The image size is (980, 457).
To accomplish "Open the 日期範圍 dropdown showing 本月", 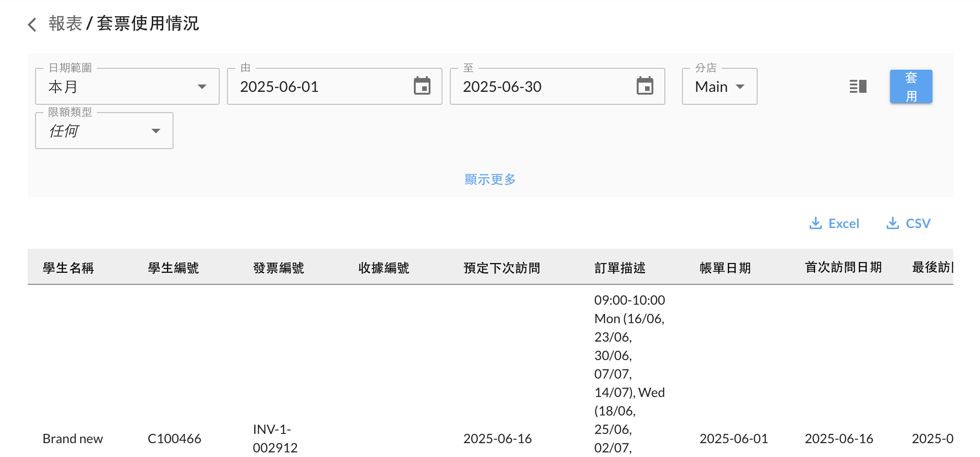I will click(x=127, y=86).
